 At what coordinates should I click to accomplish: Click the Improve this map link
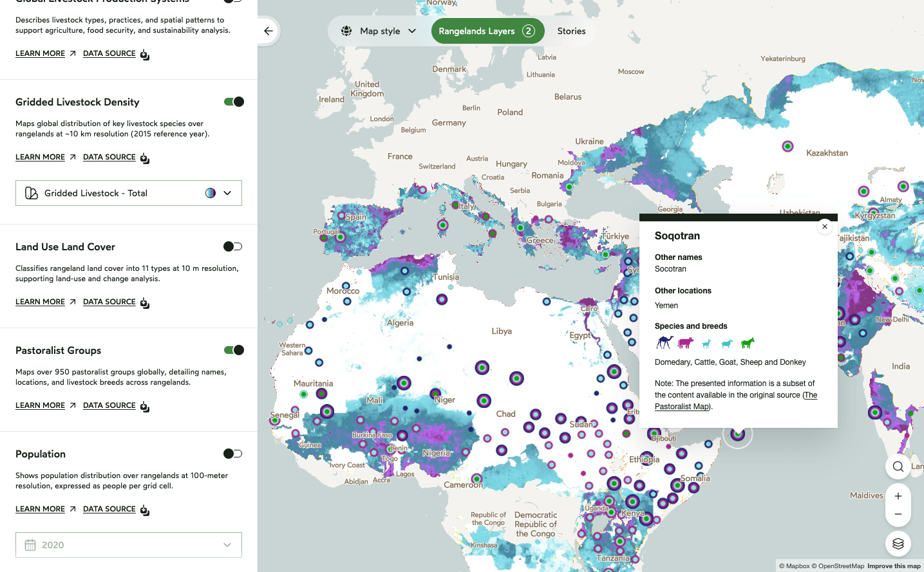(894, 566)
